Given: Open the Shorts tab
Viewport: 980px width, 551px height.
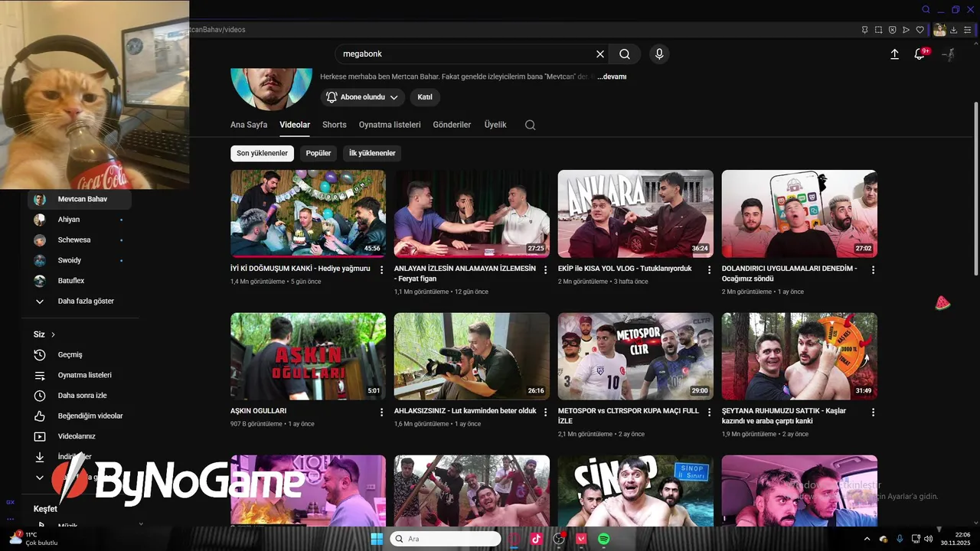Looking at the screenshot, I should click(x=335, y=125).
